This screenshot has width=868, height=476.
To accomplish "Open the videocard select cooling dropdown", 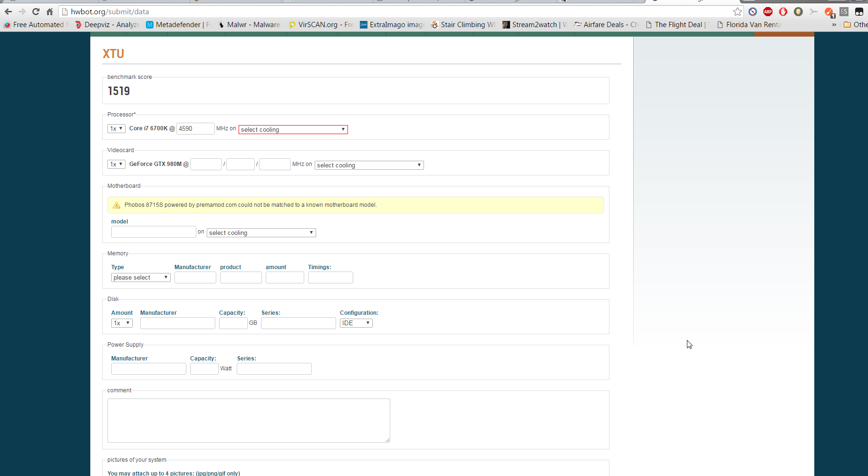I will coord(369,165).
